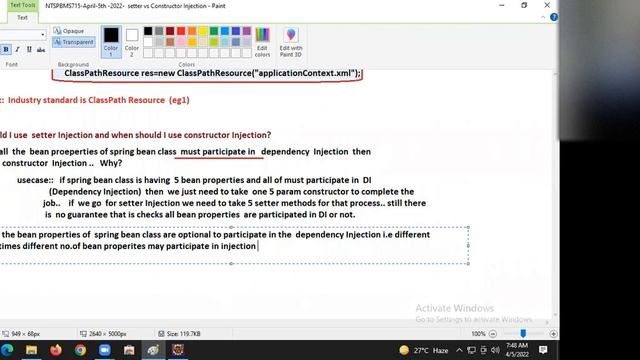The height and width of the screenshot is (360, 640).
Task: Open Edit with Paint 3D
Action: point(291,42)
